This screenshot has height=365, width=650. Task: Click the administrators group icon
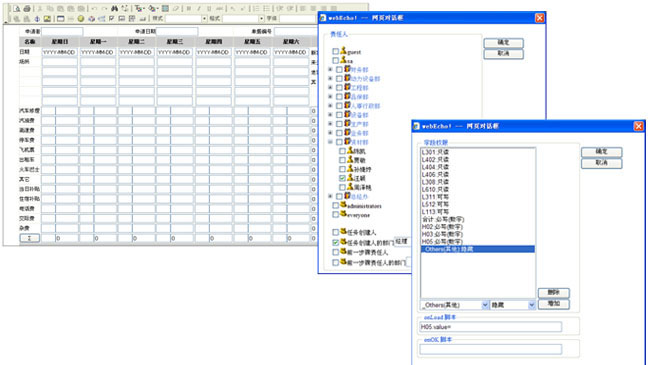point(343,205)
